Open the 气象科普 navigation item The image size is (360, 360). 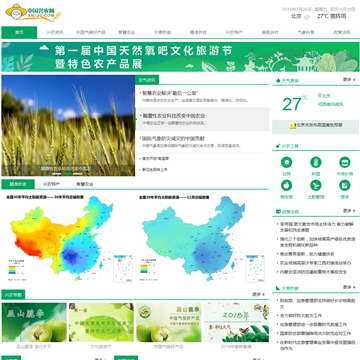(306, 32)
